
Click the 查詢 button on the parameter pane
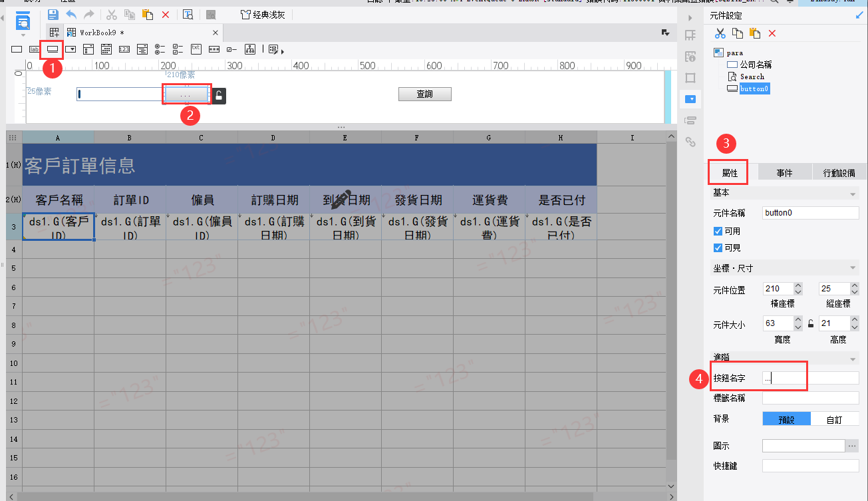(x=425, y=94)
